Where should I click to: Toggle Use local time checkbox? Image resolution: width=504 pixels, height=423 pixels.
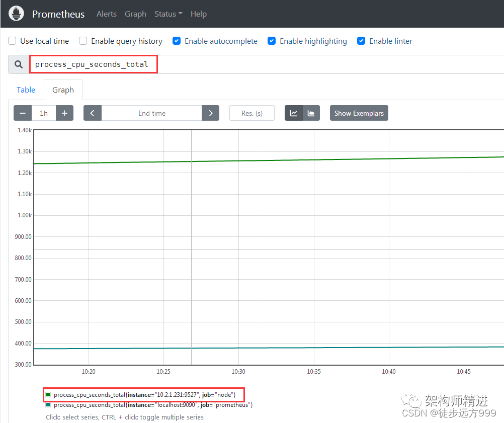point(12,41)
